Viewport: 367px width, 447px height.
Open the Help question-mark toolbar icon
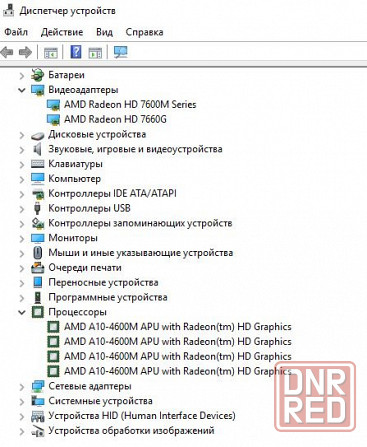tap(76, 52)
